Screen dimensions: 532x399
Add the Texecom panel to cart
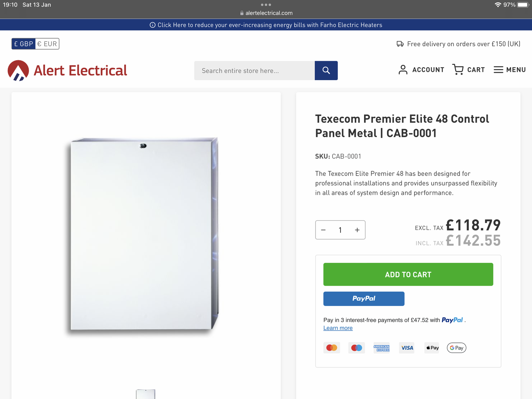coord(408,274)
